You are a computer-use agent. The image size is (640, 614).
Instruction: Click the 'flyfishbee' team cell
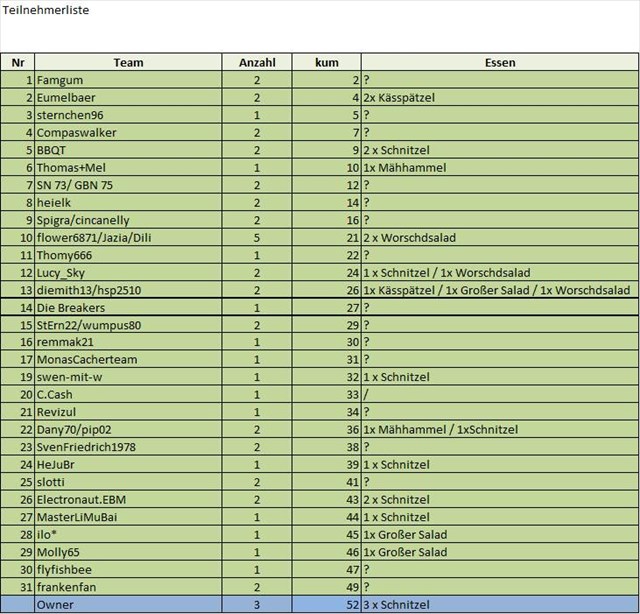[128, 570]
